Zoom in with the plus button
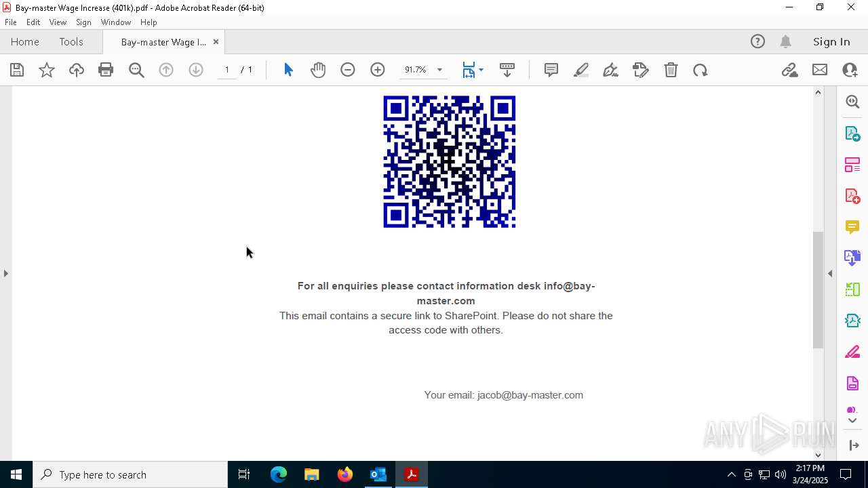Viewport: 868px width, 488px height. 378,70
